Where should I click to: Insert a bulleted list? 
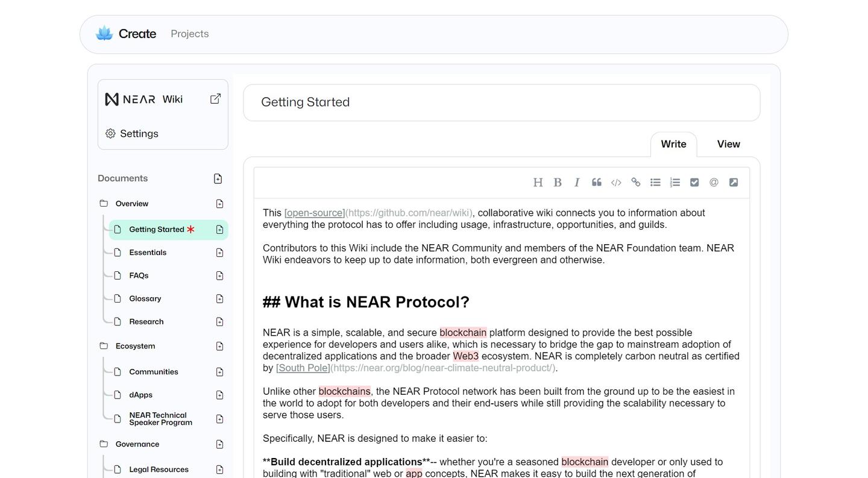(x=655, y=183)
